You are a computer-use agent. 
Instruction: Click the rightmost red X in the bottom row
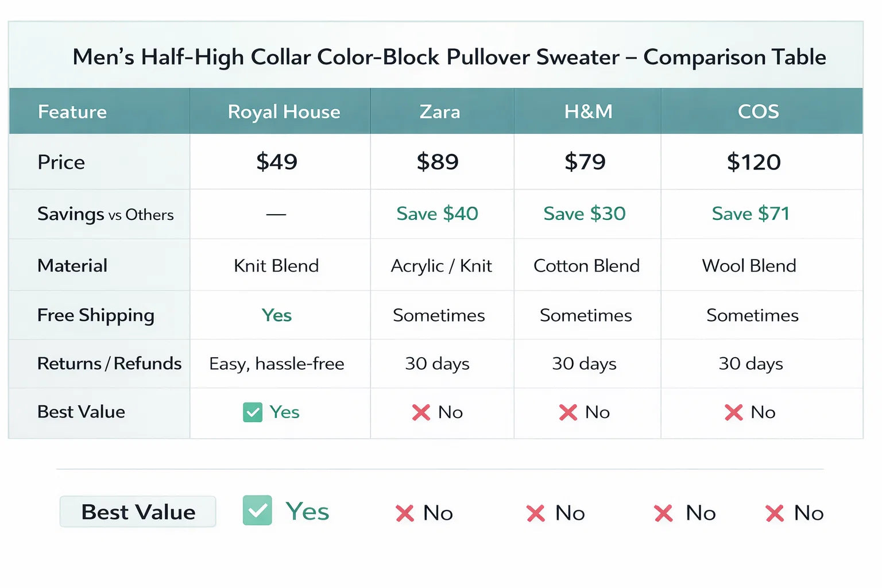tap(775, 513)
